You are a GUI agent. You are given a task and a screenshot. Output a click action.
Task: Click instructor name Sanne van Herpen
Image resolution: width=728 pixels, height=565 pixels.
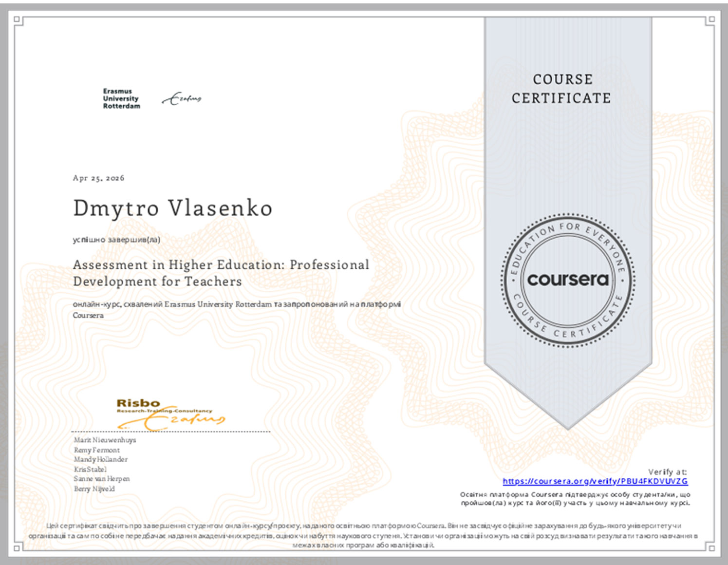coord(101,479)
